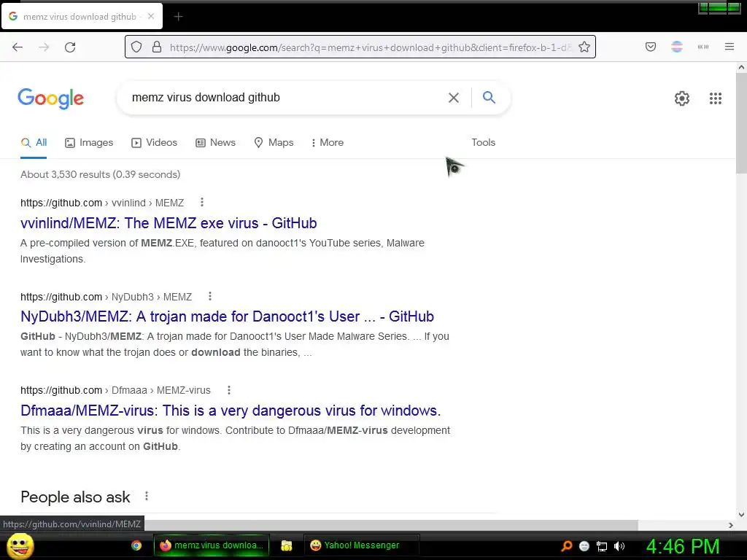This screenshot has width=747, height=560.
Task: Switch to Videos results
Action: [x=155, y=142]
